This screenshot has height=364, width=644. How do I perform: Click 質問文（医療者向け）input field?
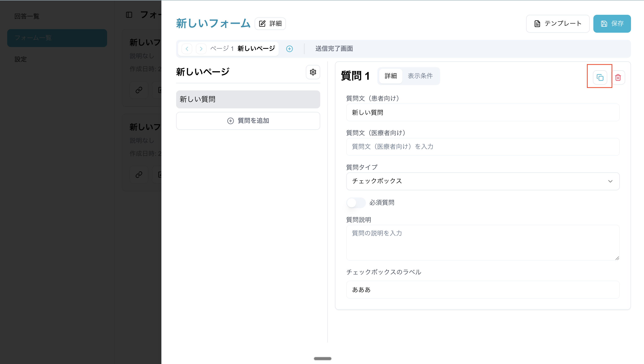tap(483, 147)
